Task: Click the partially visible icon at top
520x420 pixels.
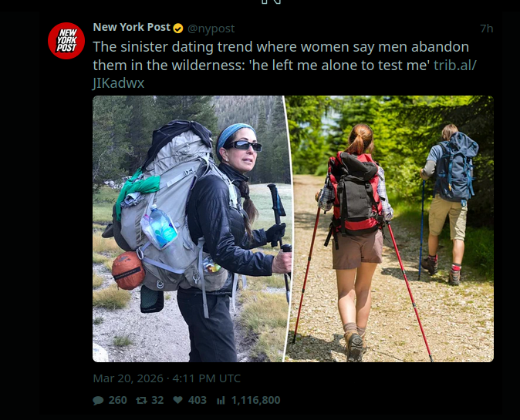Action: [272, 2]
